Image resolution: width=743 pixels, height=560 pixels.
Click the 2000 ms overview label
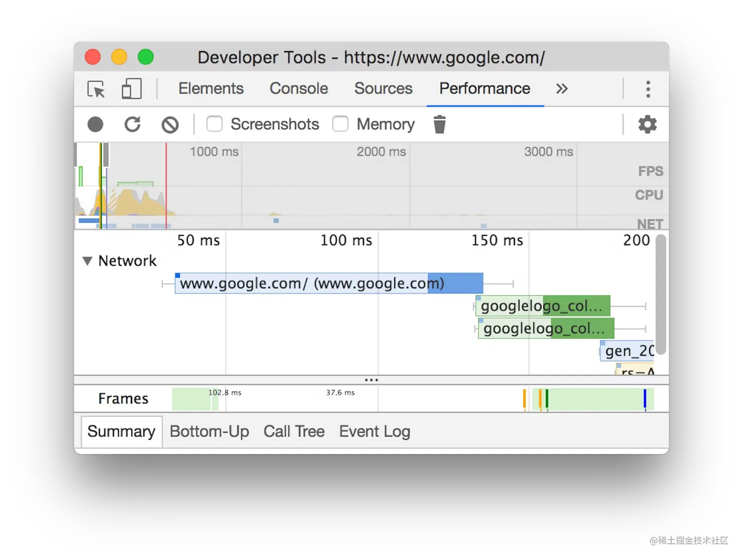381,152
